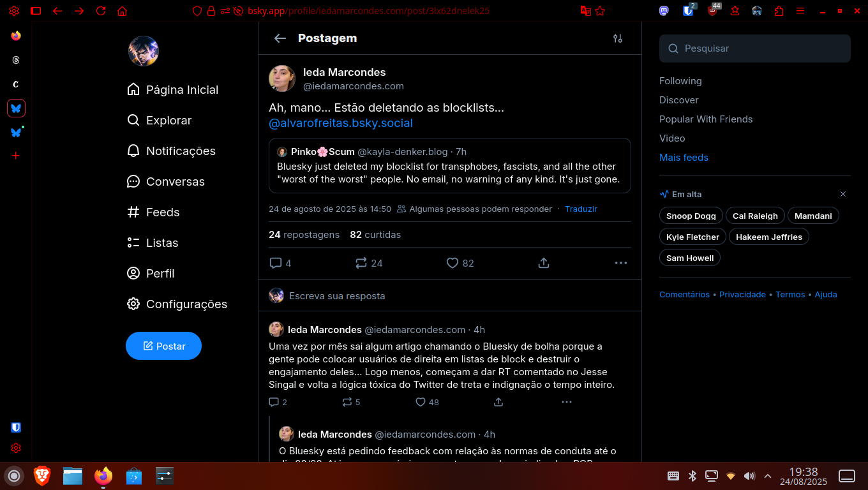Open @alvarofreitas.bsky.social mention link

[x=341, y=123]
